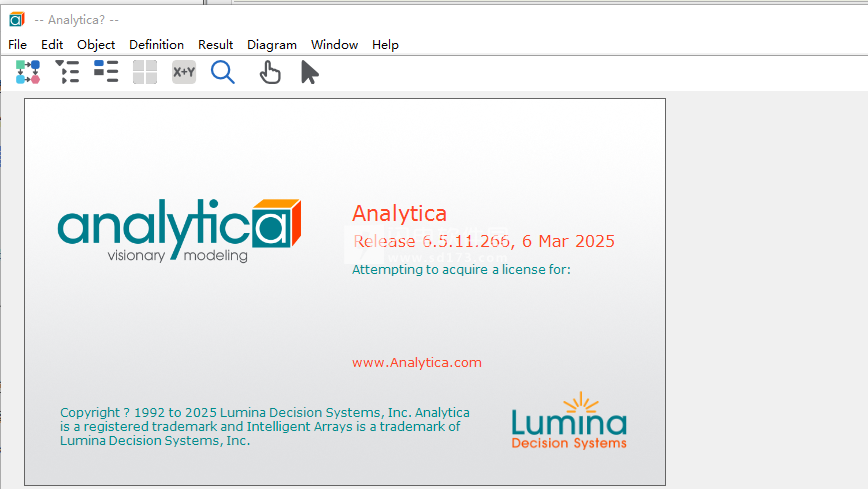Click the 'Attempting to acquire a license for:' text
This screenshot has width=868, height=489.
[461, 270]
